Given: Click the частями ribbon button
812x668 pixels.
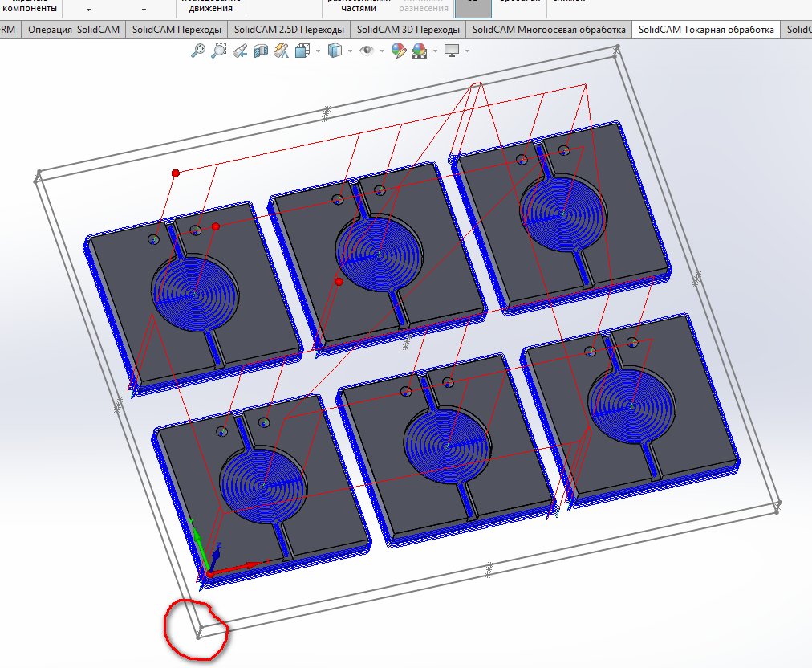Looking at the screenshot, I should (359, 8).
